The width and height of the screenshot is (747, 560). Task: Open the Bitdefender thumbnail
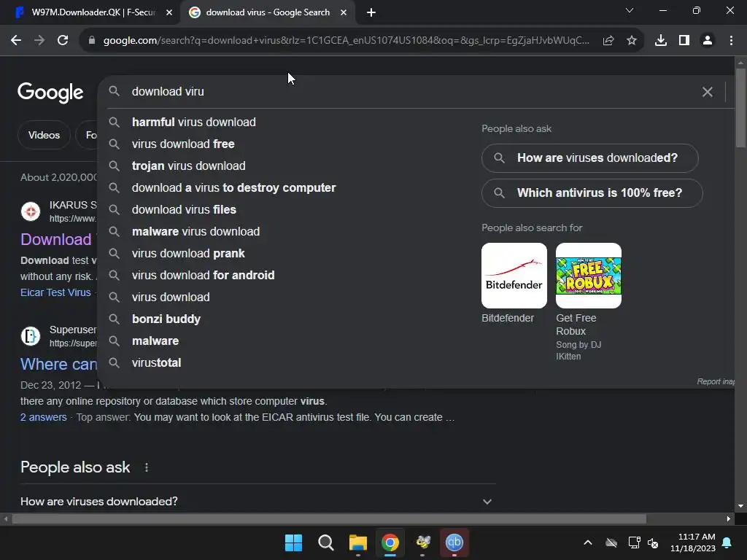pos(514,276)
